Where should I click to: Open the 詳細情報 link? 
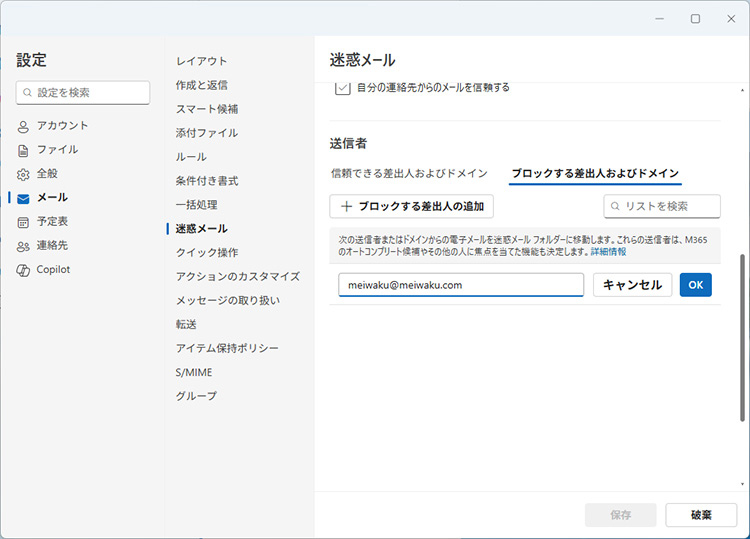[x=608, y=252]
